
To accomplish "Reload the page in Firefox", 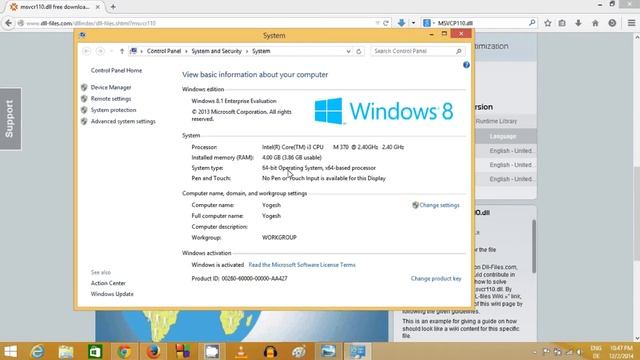I will [x=385, y=23].
